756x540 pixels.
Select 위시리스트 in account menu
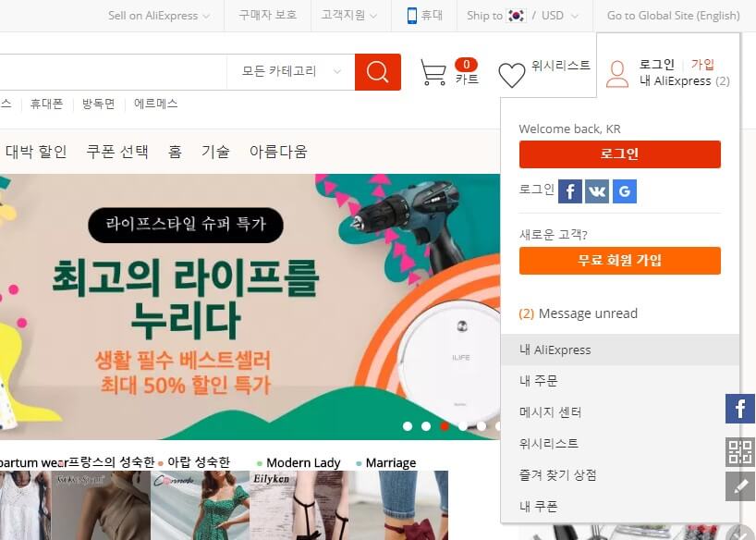(x=619, y=444)
